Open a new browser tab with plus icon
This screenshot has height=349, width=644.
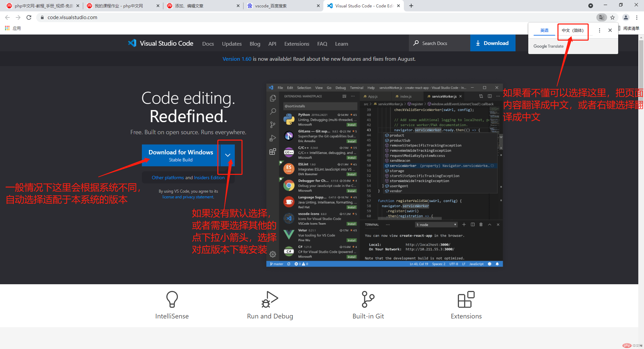tap(411, 6)
